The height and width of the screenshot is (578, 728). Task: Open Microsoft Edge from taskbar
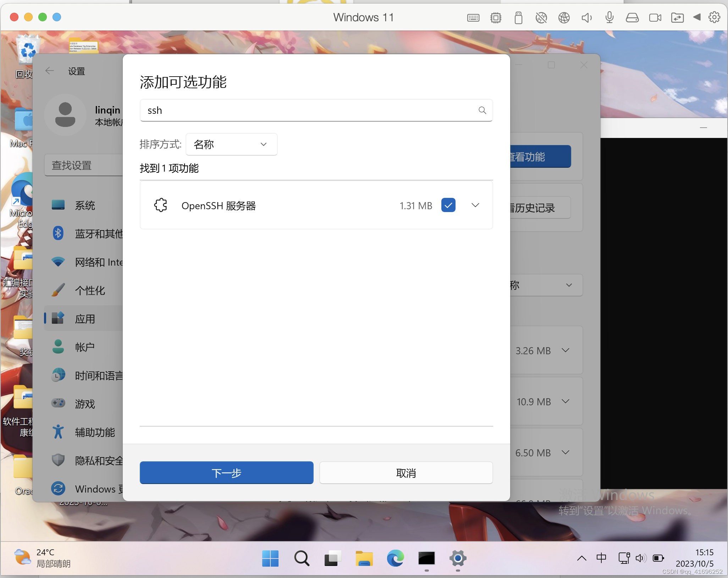395,558
